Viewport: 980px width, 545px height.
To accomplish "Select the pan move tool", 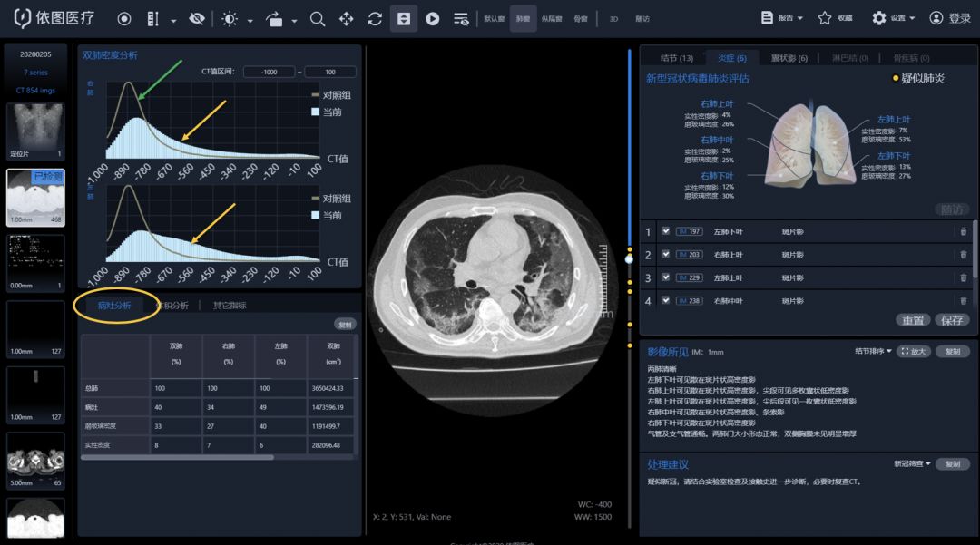I will point(347,19).
